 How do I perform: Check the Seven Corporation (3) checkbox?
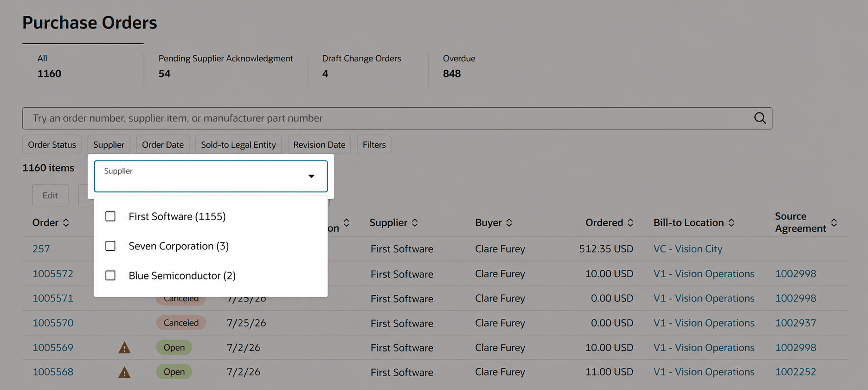click(110, 246)
